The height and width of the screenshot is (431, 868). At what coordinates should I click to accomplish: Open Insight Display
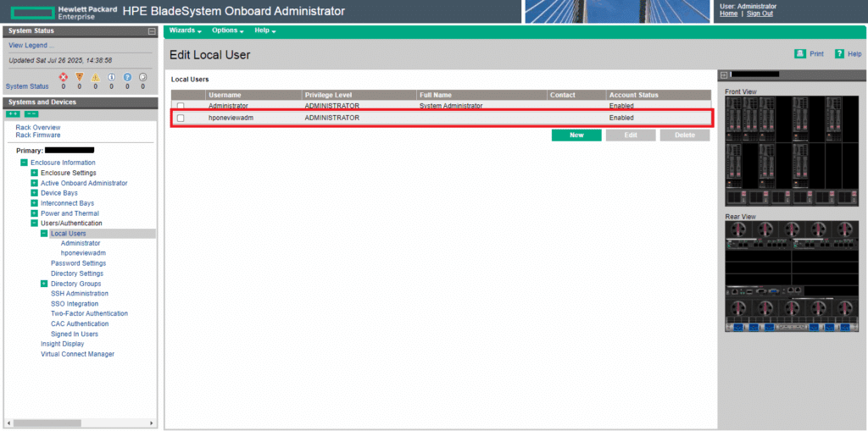click(x=63, y=344)
